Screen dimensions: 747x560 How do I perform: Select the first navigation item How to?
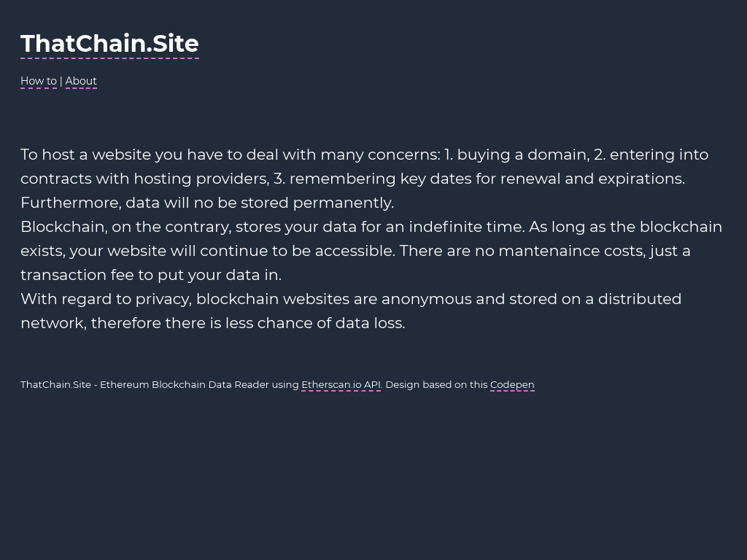tap(39, 81)
